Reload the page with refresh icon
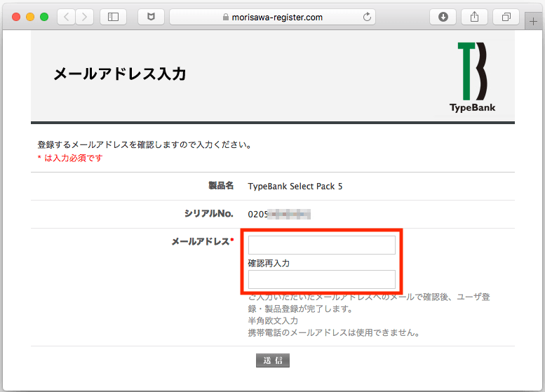 pyautogui.click(x=367, y=17)
